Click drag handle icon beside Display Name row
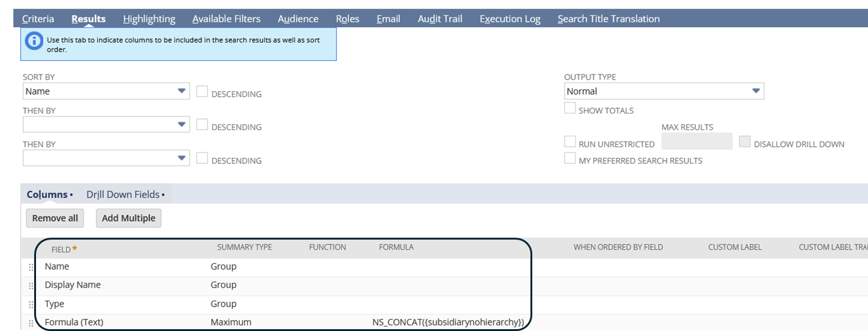The width and height of the screenshot is (868, 331). [31, 286]
